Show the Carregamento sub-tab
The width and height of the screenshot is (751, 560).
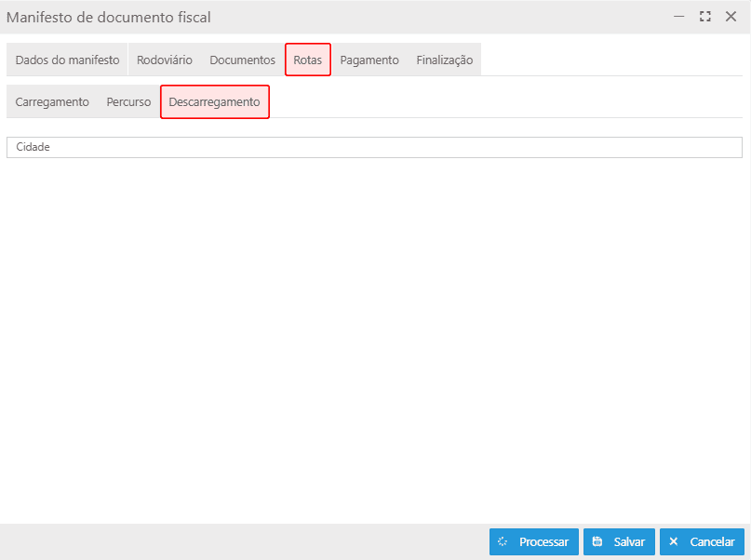(x=52, y=101)
